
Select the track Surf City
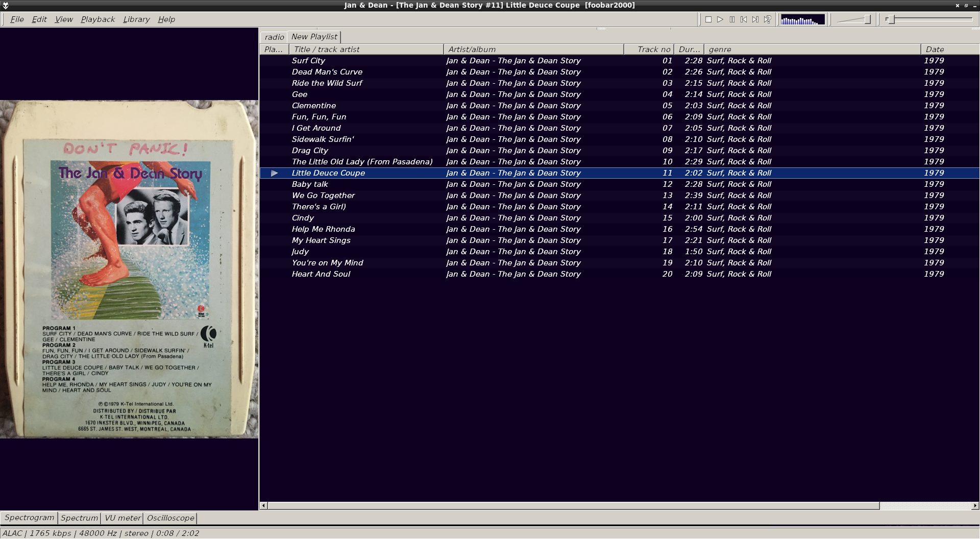click(x=619, y=61)
